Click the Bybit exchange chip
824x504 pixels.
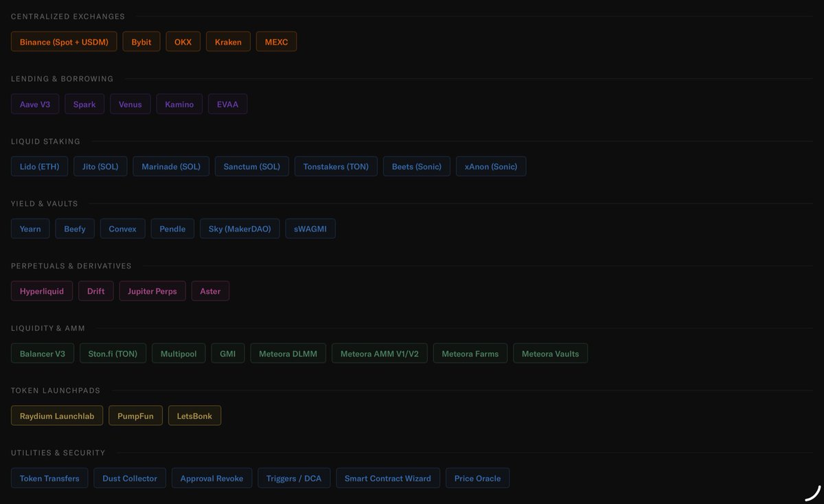[x=141, y=42]
